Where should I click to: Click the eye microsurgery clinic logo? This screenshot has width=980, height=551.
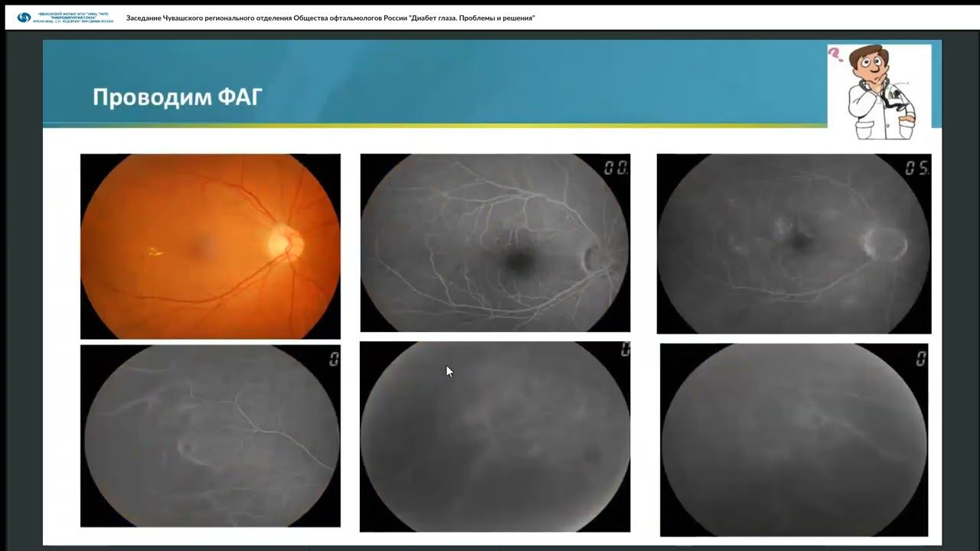(65, 17)
